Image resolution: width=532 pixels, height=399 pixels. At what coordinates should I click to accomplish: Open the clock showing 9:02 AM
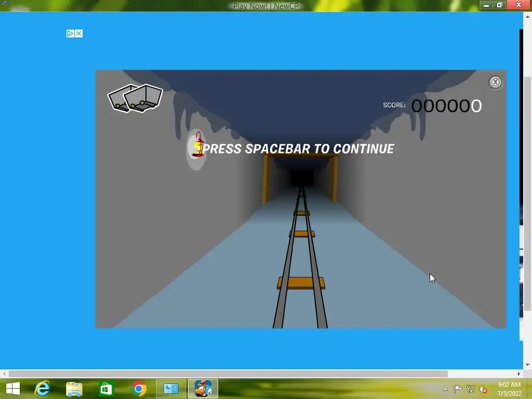[x=509, y=389]
